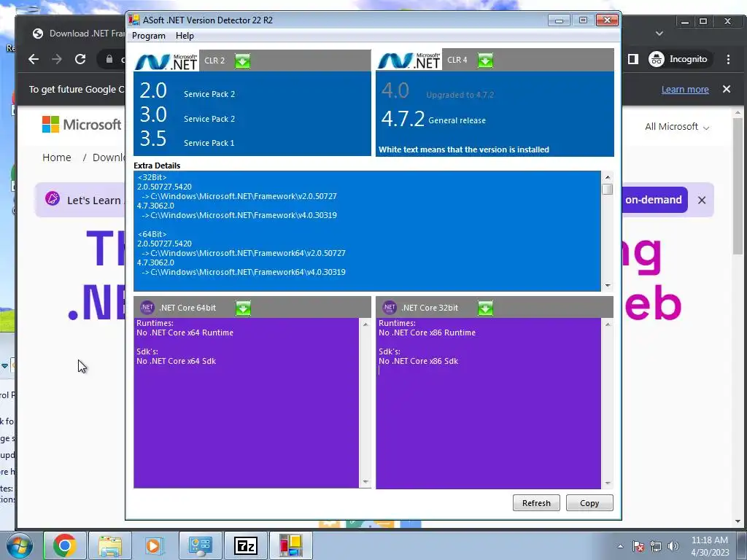This screenshot has width=747, height=560.
Task: Click the Forward arrow in Chrome window
Action: (57, 59)
